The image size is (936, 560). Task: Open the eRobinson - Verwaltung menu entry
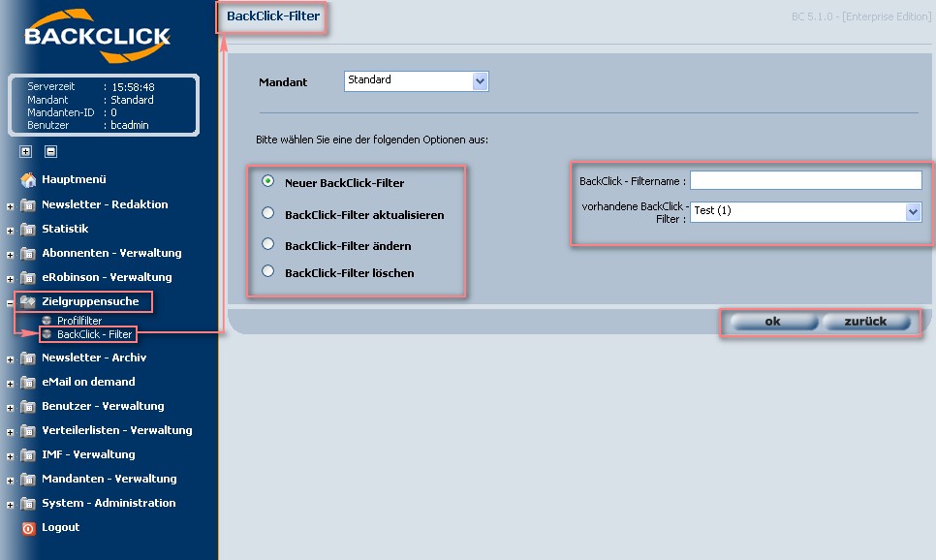coord(107,277)
